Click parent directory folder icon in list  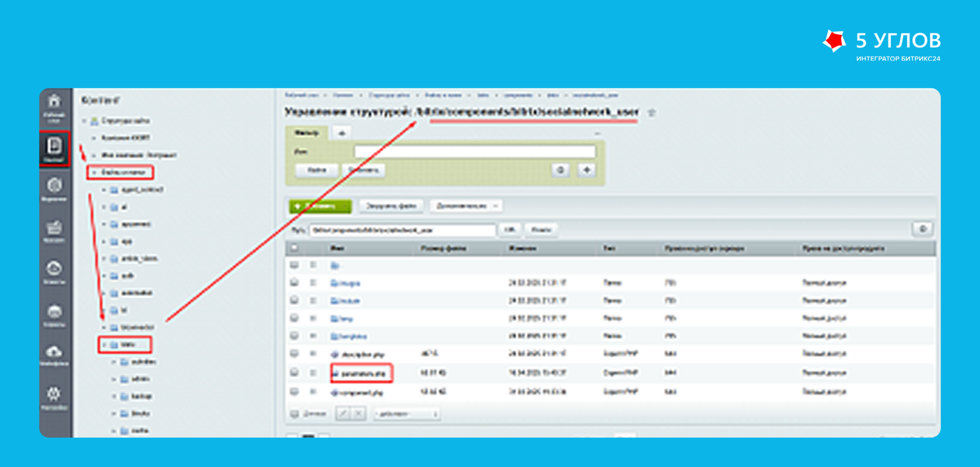click(x=335, y=265)
